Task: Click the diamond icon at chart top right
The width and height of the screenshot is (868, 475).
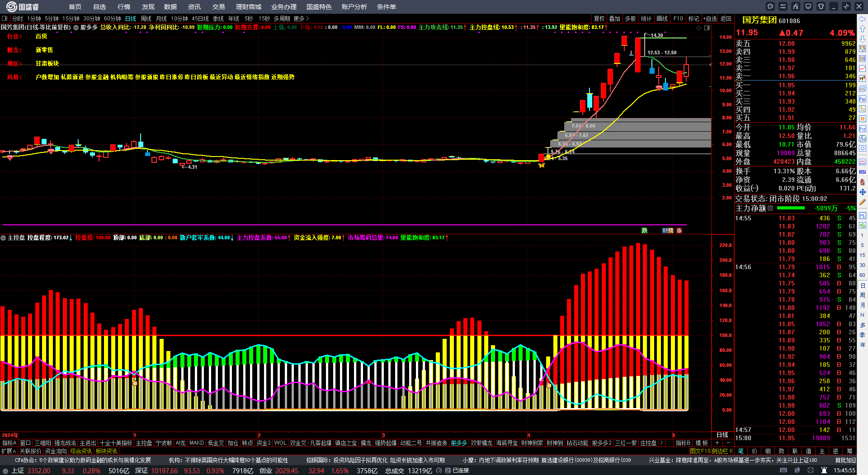Action: point(699,28)
